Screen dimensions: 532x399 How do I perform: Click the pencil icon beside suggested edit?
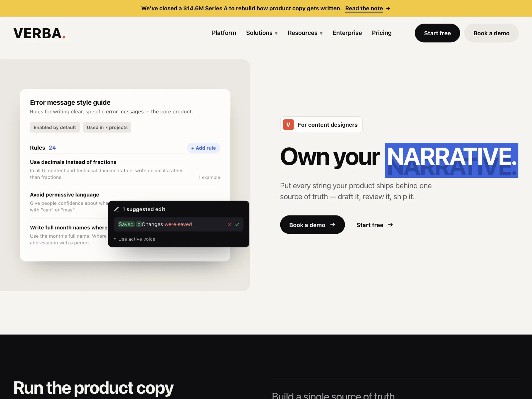click(x=117, y=209)
